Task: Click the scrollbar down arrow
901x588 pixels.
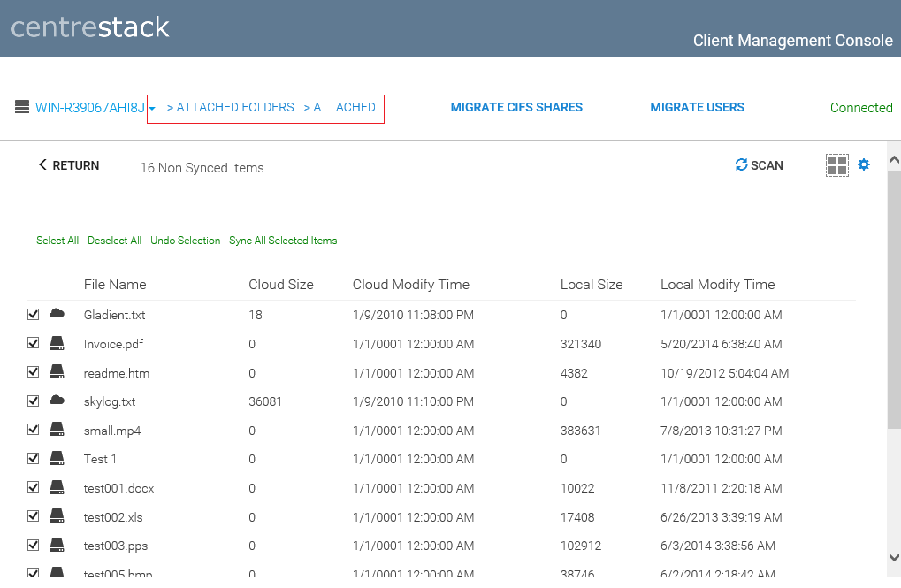Action: tap(894, 557)
